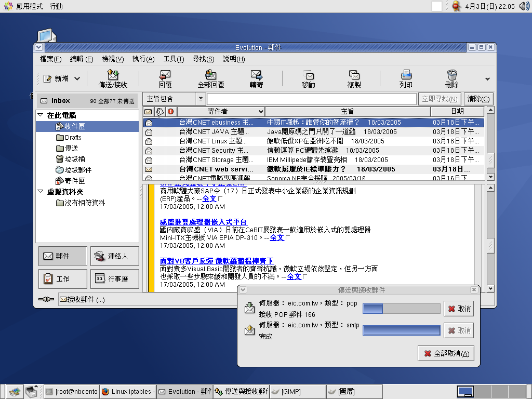This screenshot has width=532, height=399.
Task: Switch to the 行事曆 Calendar component
Action: [x=115, y=279]
